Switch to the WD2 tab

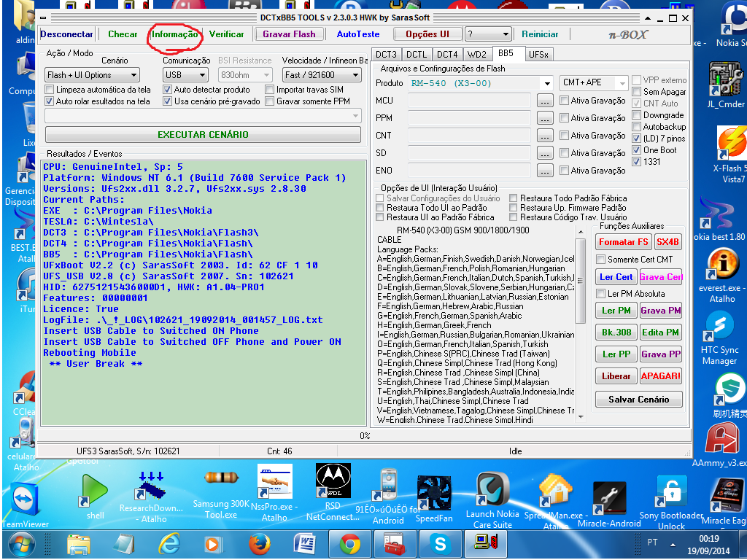pos(477,55)
